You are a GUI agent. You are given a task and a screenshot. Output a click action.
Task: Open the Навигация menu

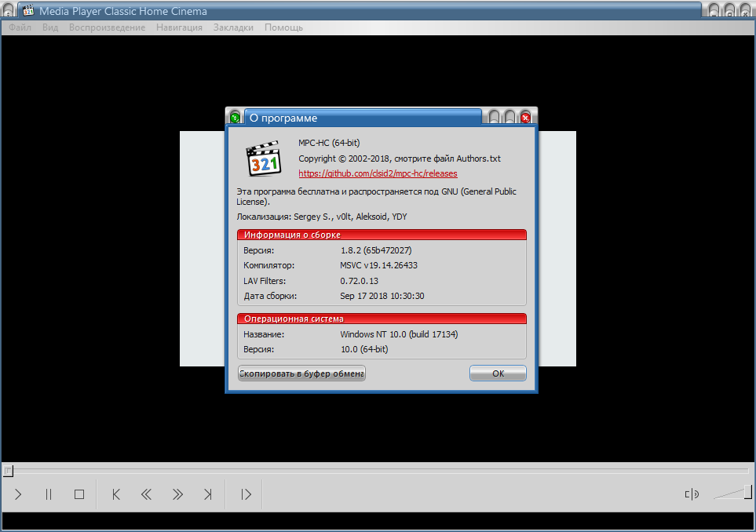[179, 27]
